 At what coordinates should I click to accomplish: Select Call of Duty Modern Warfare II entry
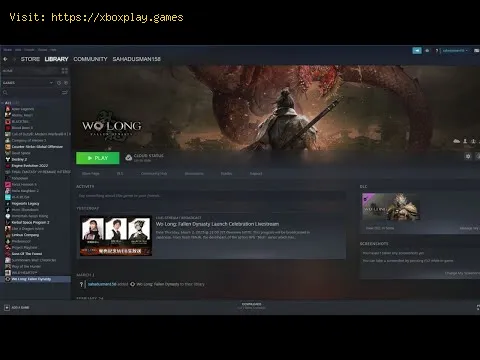[x=41, y=134]
